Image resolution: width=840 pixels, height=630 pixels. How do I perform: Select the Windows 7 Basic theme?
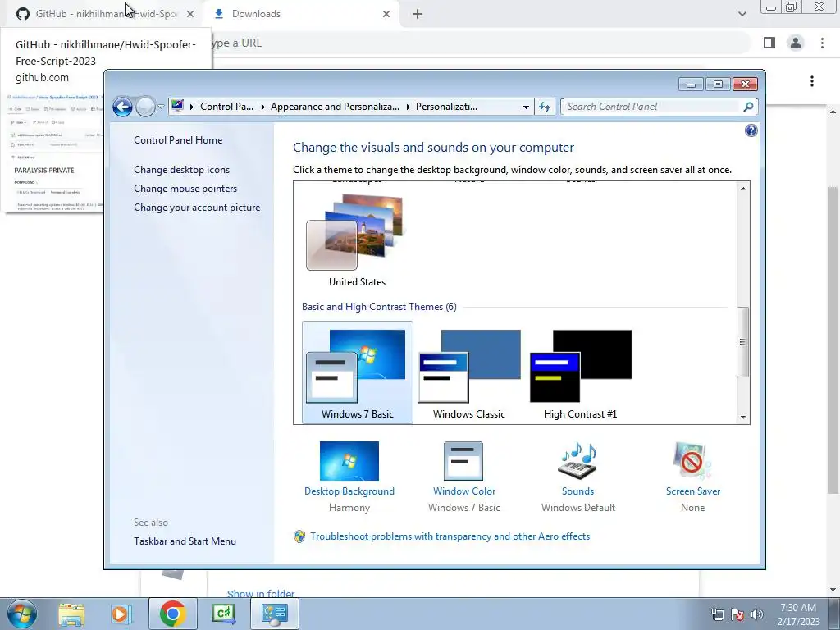(x=358, y=373)
